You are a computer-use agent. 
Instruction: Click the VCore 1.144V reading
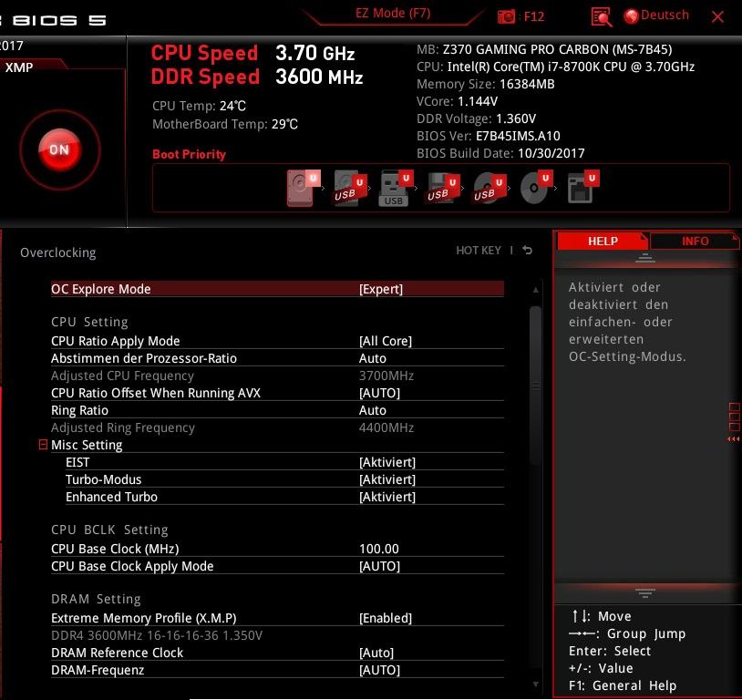click(x=457, y=101)
